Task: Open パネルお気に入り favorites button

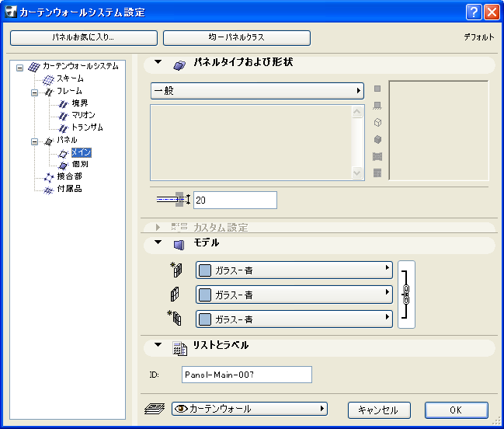Action: click(84, 37)
